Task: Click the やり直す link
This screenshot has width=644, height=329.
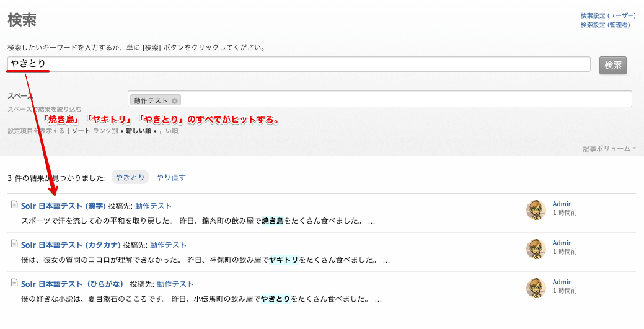Action: click(x=171, y=177)
